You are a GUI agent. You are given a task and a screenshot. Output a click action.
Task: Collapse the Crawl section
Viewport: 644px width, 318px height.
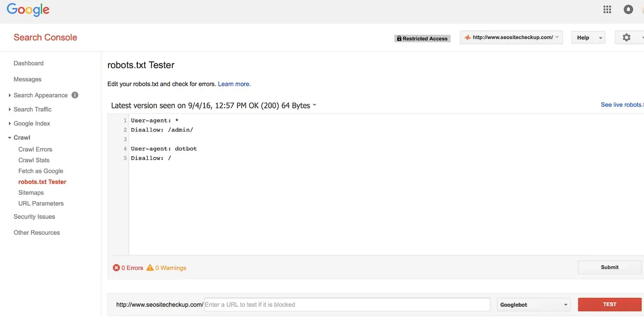[21, 138]
